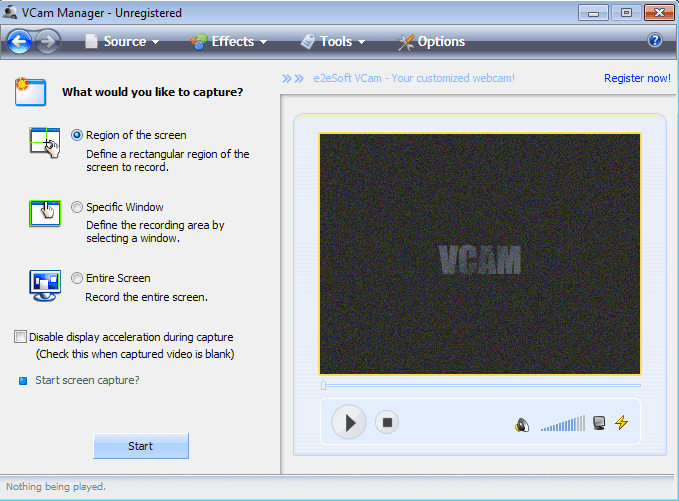679x501 pixels.
Task: Maximize the VCam Manager window
Action: pyautogui.click(x=626, y=13)
